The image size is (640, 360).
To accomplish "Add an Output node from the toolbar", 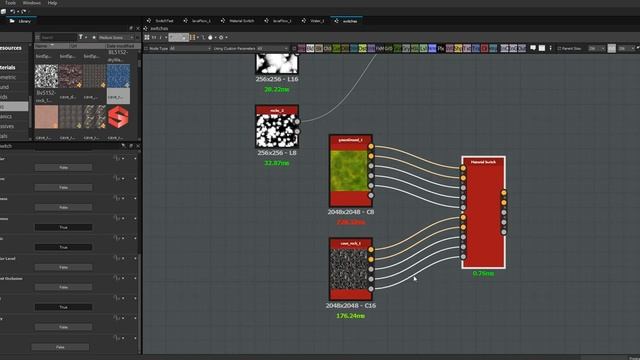I will [x=522, y=48].
